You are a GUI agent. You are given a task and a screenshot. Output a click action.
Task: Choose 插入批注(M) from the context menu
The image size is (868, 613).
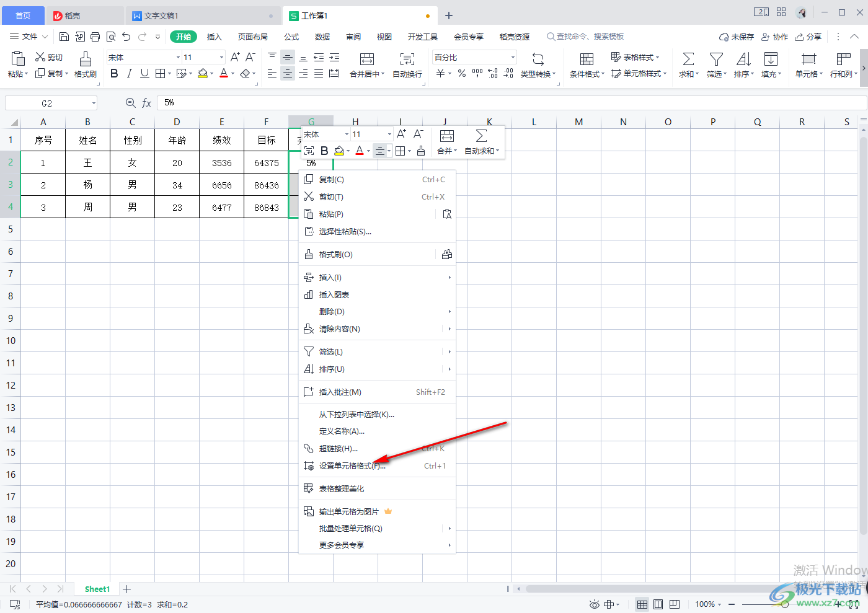click(378, 392)
